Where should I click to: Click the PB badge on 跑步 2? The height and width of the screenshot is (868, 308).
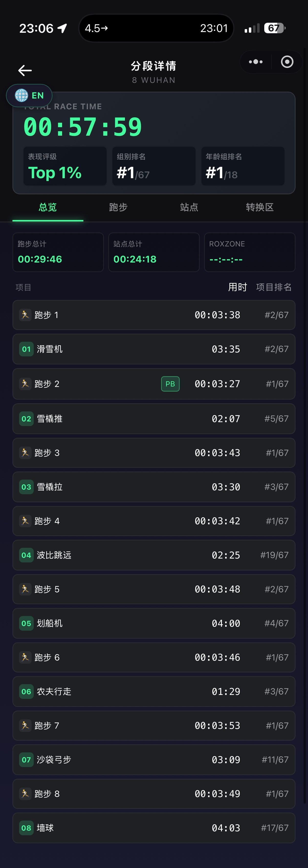tap(170, 384)
